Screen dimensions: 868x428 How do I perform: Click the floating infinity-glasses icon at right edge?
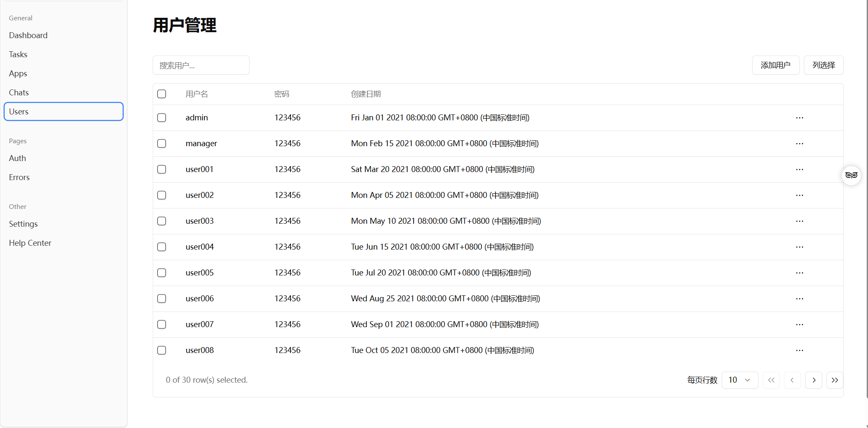(x=851, y=175)
